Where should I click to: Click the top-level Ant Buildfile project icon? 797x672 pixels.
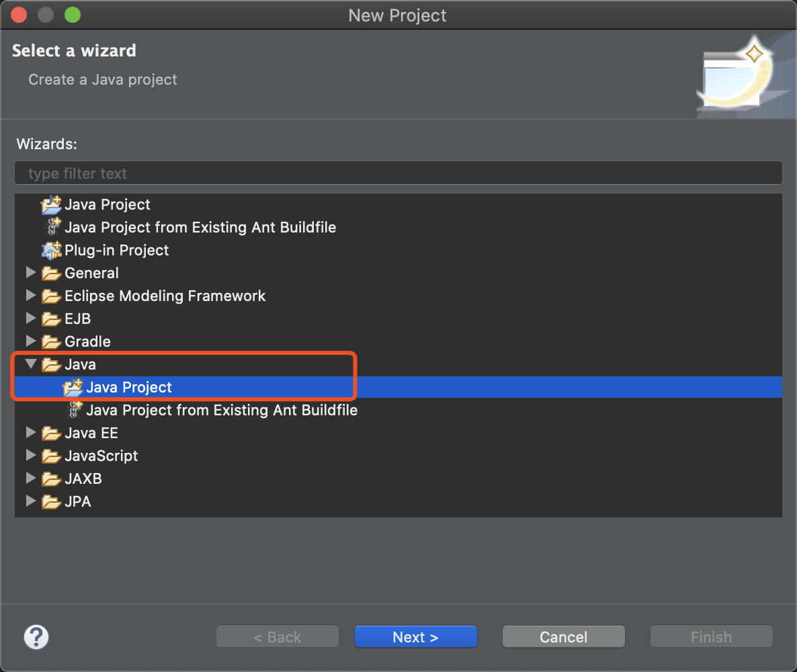point(52,227)
